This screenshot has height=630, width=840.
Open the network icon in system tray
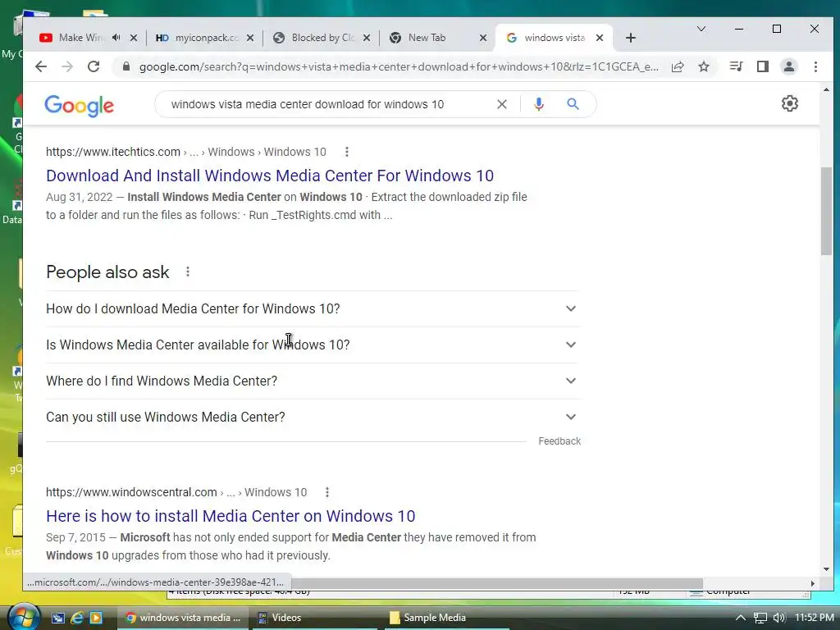tap(760, 618)
